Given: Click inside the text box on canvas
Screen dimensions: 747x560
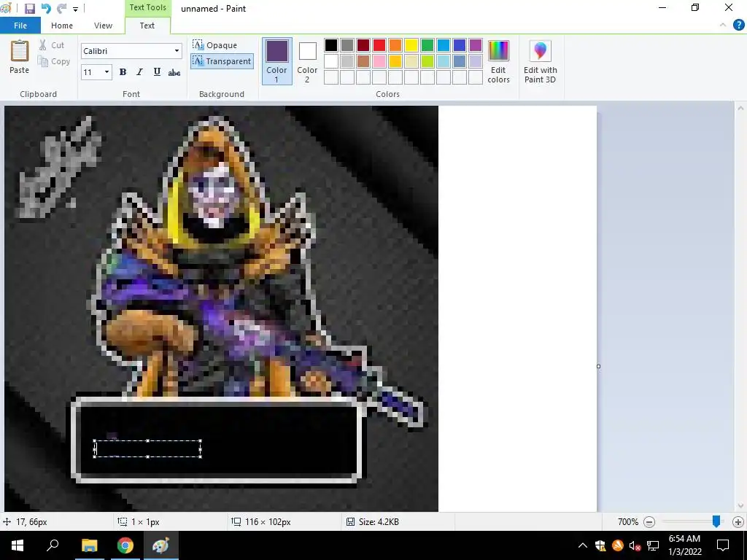Looking at the screenshot, I should [x=147, y=448].
